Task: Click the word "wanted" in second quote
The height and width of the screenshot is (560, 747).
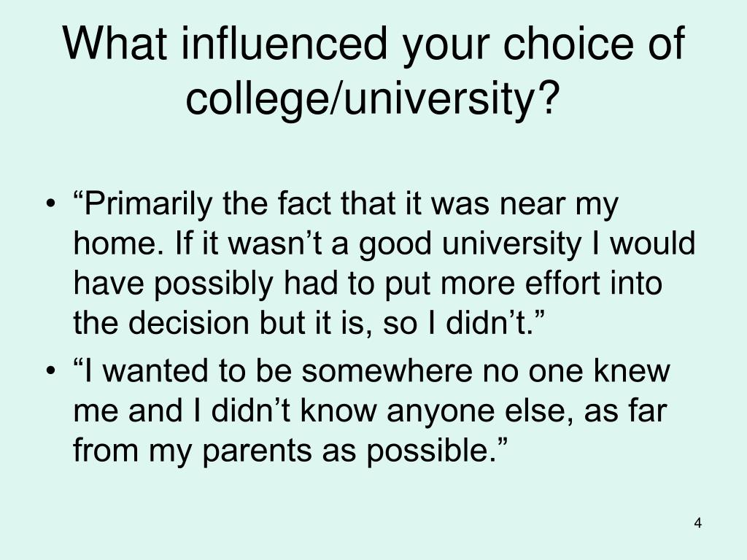Action: click(x=156, y=371)
